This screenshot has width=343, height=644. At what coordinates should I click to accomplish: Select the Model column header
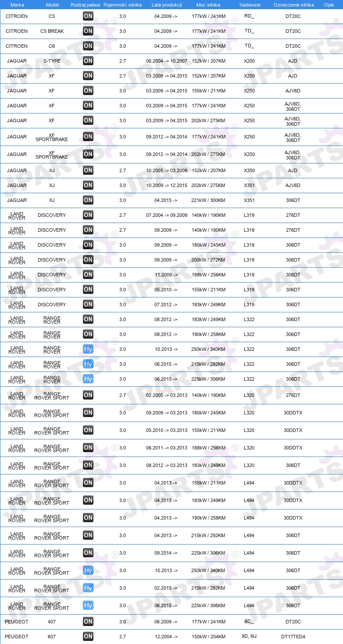click(x=52, y=5)
